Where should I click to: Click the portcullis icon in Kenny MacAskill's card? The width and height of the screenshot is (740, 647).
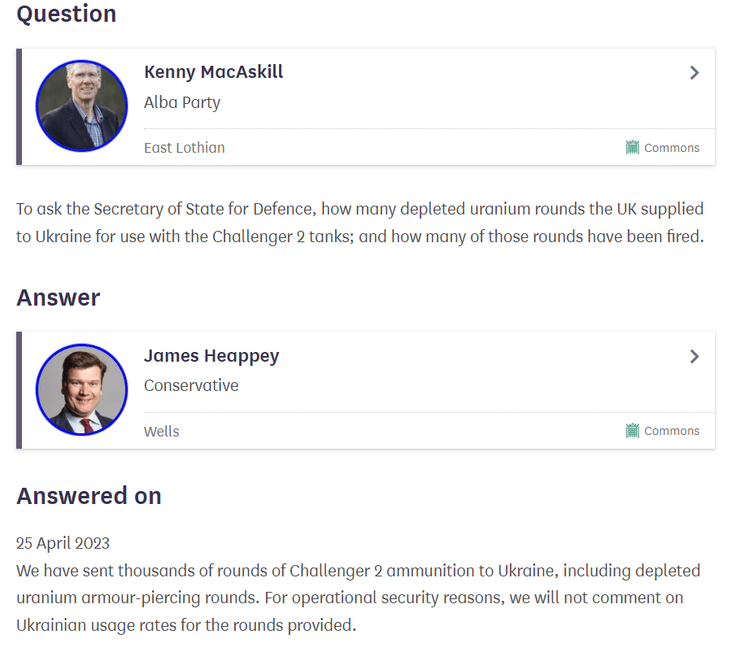click(x=632, y=148)
